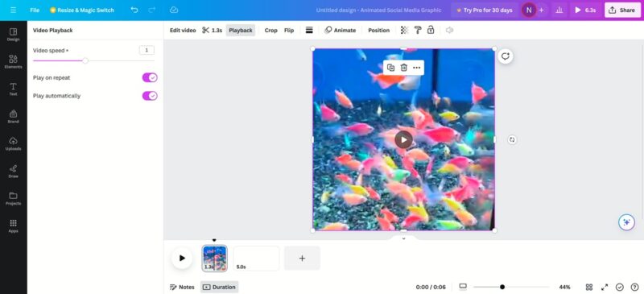Adjust transparency with checkerboard icon
Viewport: 644px width, 294px height.
pos(405,30)
